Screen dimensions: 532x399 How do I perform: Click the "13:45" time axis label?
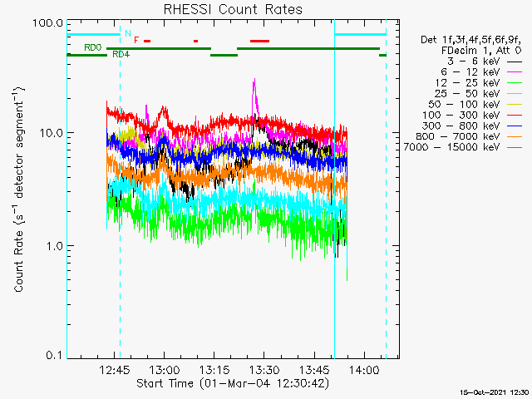314,370
